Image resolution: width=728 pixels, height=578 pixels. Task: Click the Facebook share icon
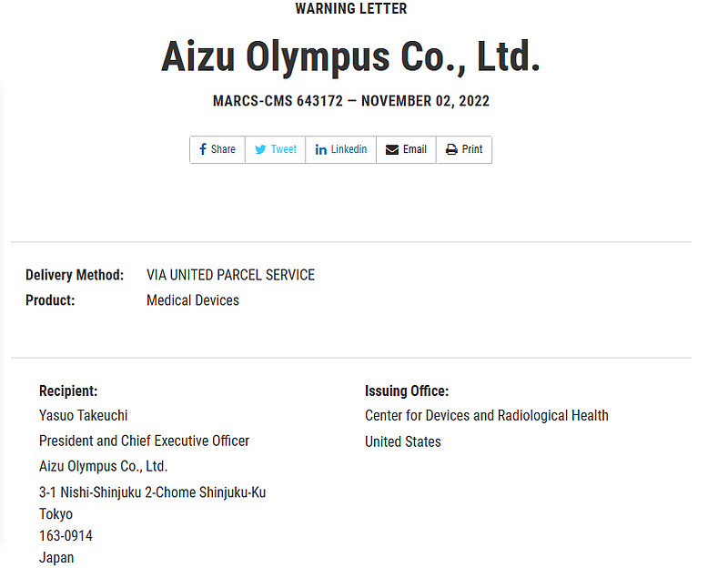202,149
